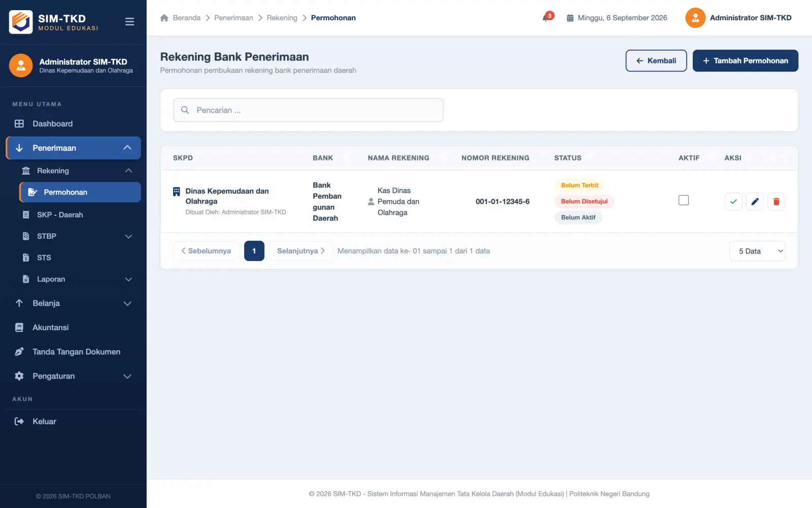Click the red trash delete icon
Screen dimensions: 812x508
click(776, 202)
